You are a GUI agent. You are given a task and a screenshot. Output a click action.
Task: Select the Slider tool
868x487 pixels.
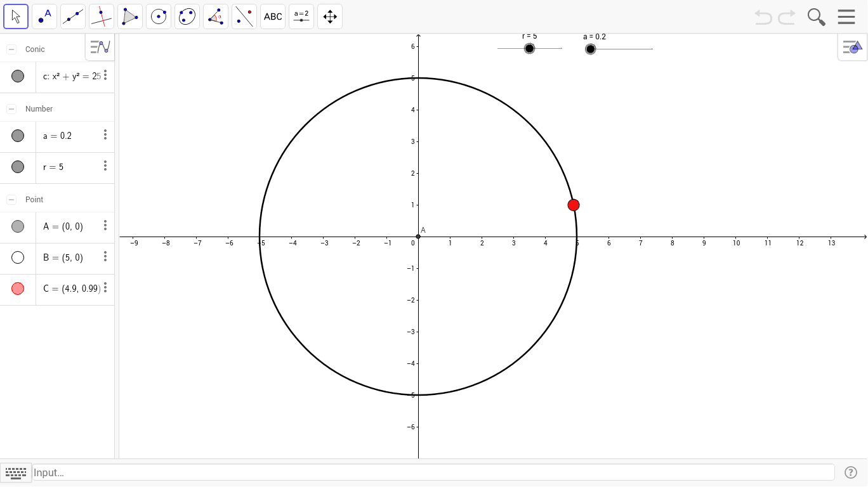click(x=301, y=16)
